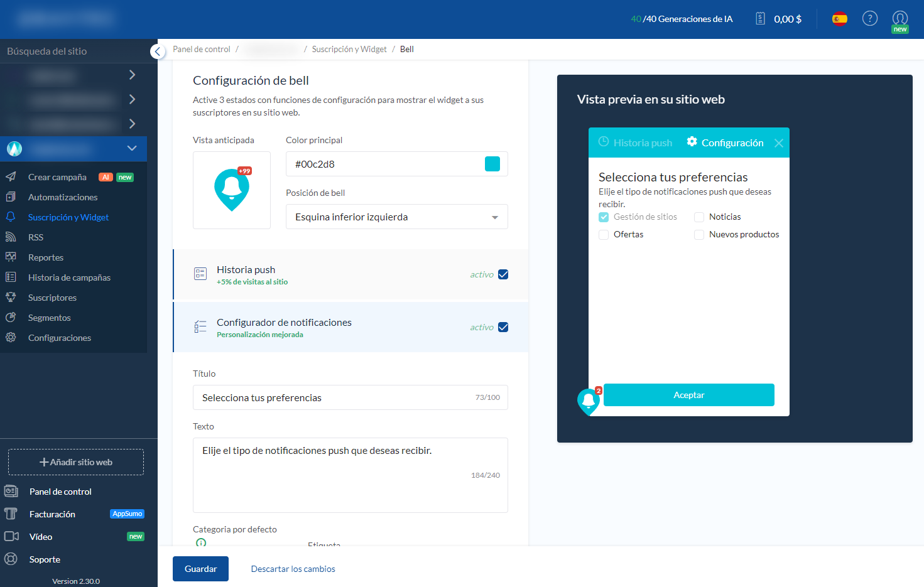Switch to Historia push tab in preview
Viewport: 924px width, 587px height.
click(x=635, y=143)
